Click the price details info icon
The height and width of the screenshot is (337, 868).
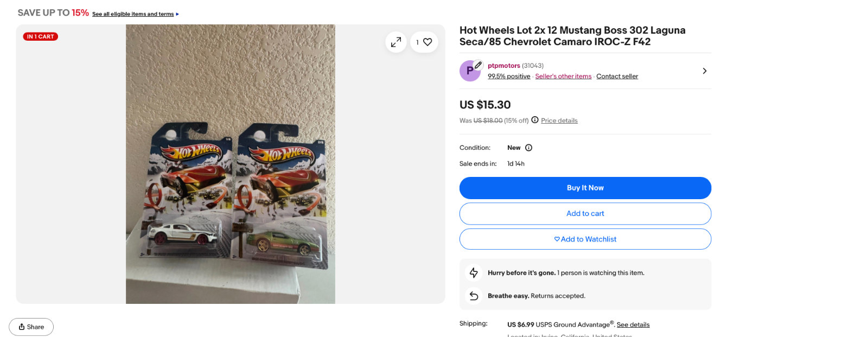coord(535,120)
